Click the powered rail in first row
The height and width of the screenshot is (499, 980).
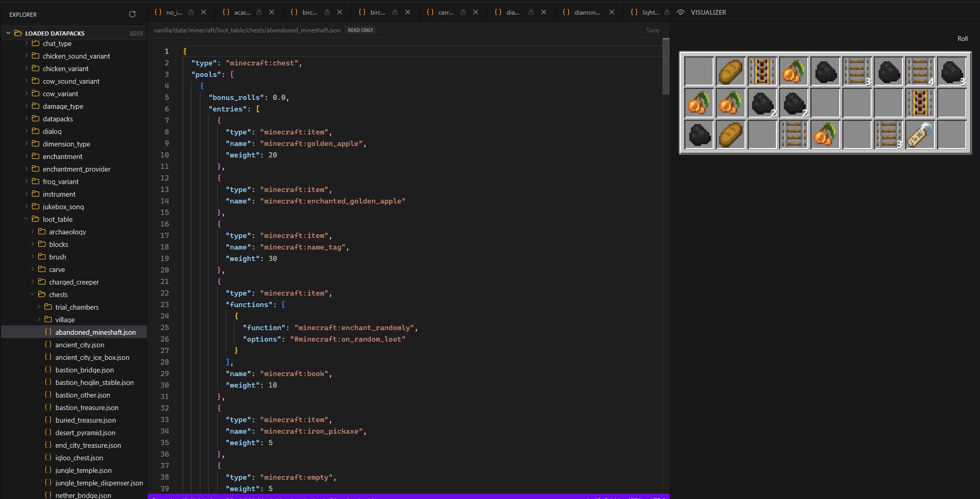pos(762,71)
